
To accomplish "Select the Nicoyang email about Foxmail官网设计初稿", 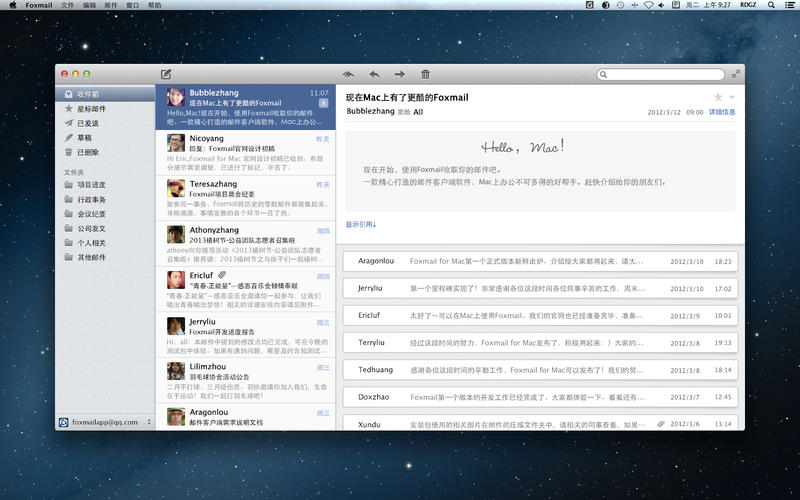I will [245, 153].
